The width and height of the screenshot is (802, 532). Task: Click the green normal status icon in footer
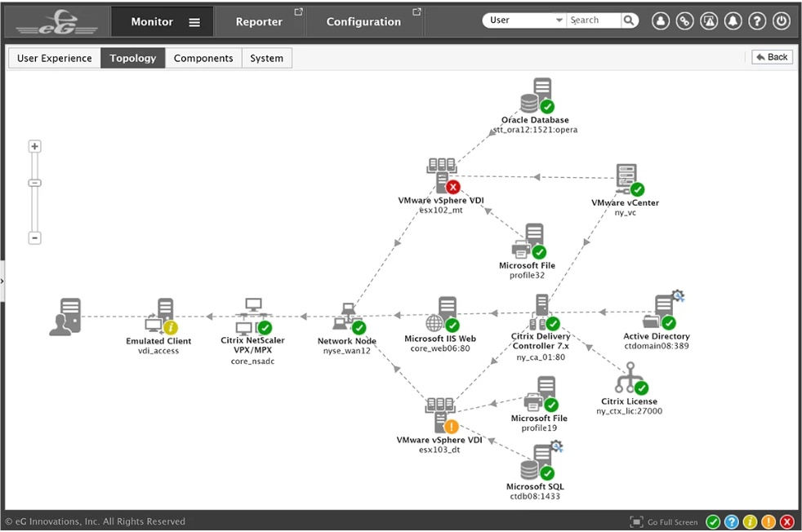[x=713, y=521]
